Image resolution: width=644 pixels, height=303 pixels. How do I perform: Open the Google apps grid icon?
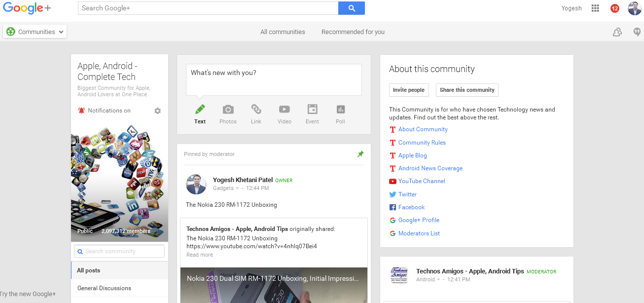(x=595, y=8)
